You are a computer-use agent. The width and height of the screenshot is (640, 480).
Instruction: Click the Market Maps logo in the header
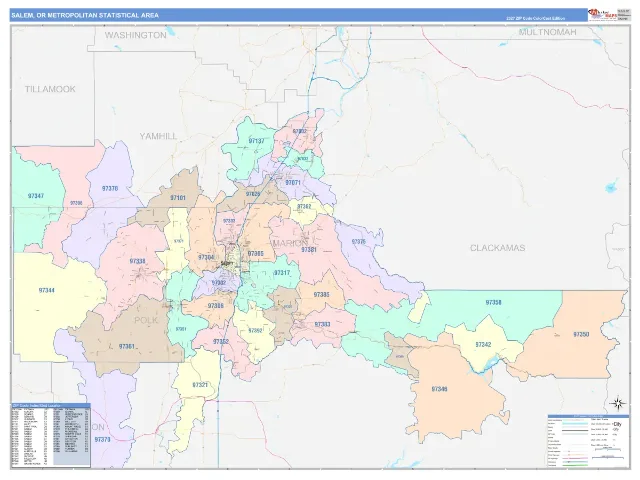pos(602,15)
